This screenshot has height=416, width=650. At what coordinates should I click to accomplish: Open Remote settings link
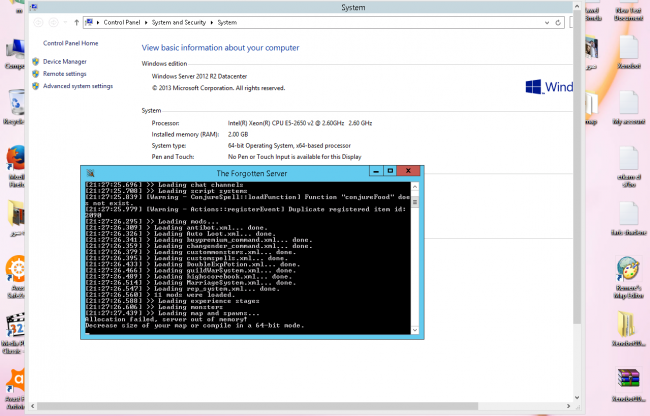[x=65, y=74]
